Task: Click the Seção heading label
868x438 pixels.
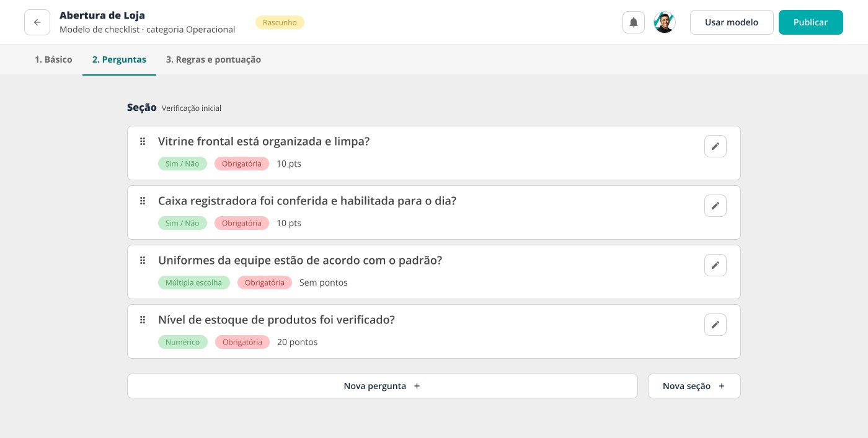Action: (142, 107)
